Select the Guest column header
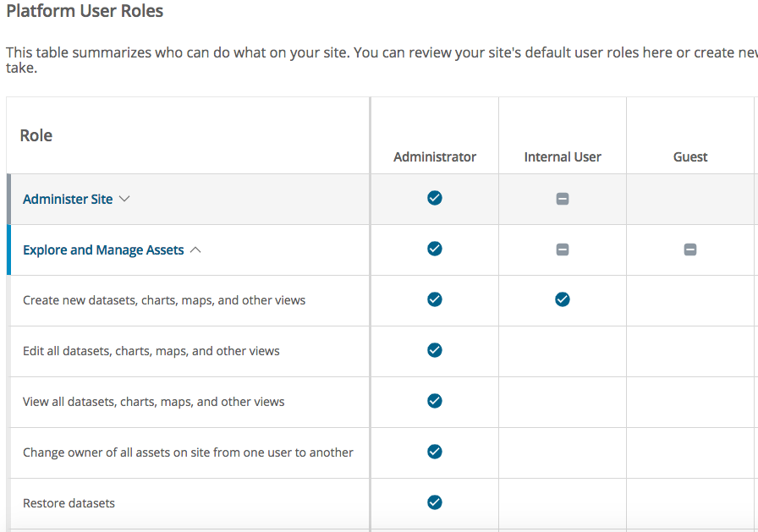The width and height of the screenshot is (758, 532). pyautogui.click(x=690, y=157)
